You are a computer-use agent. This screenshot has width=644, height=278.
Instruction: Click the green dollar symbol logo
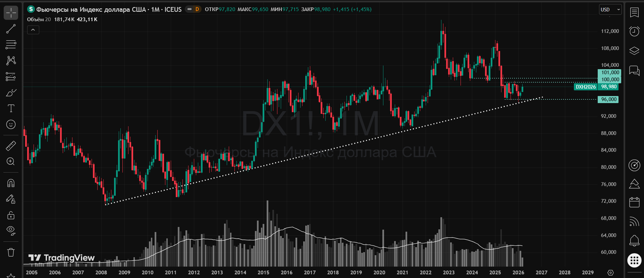[31, 9]
